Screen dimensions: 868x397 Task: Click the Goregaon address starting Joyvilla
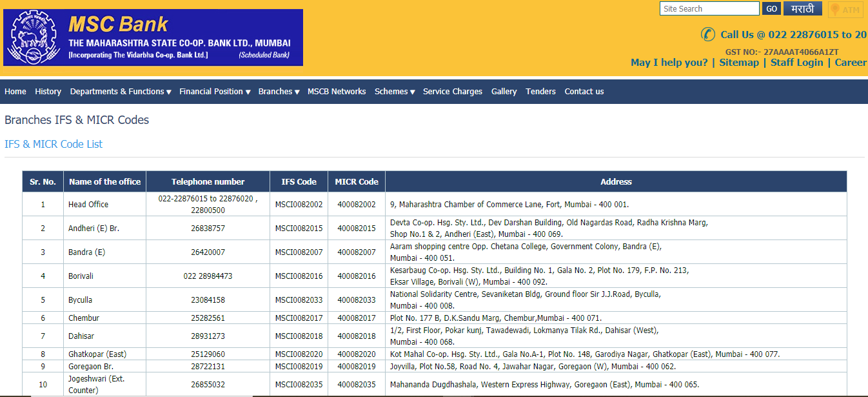click(x=533, y=367)
